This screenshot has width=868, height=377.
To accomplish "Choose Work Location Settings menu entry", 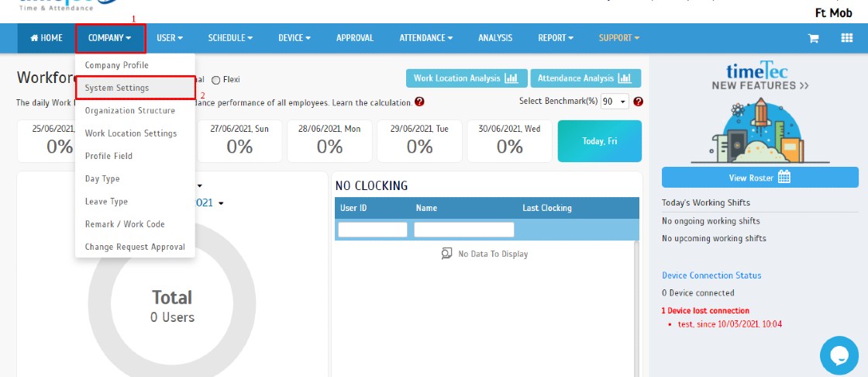I will click(x=135, y=133).
